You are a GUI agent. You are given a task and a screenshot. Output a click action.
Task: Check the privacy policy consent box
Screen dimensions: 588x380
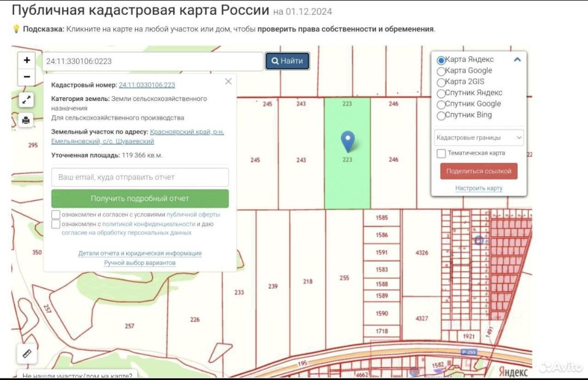[x=56, y=224]
